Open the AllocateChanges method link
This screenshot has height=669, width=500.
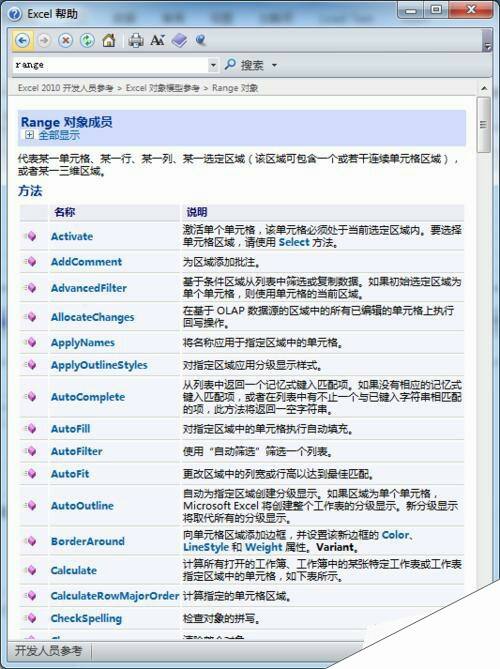92,317
